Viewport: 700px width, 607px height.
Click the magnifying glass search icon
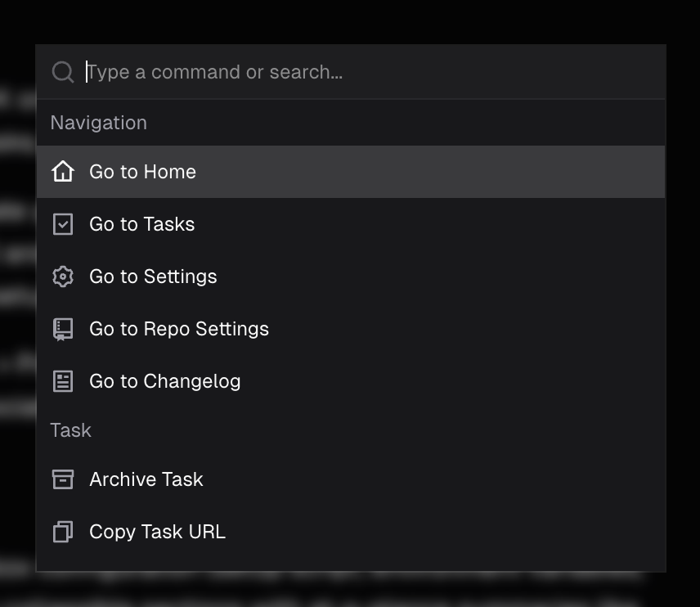pos(63,72)
